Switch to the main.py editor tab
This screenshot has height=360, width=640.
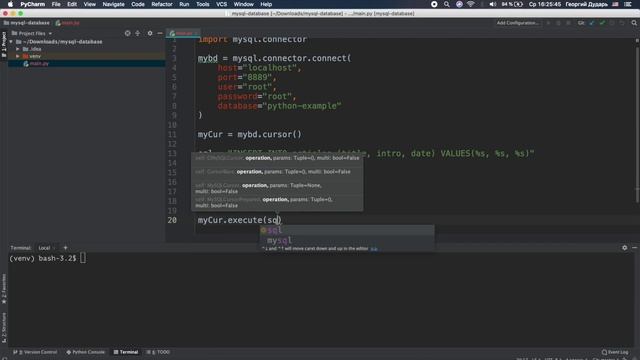coord(183,33)
